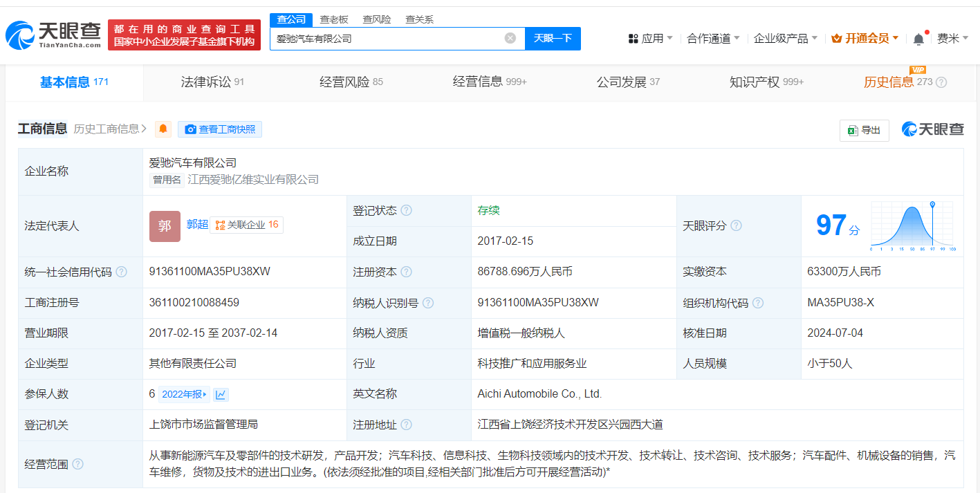Open the insured headcount trend chart icon
This screenshot has height=493, width=980.
pos(221,394)
